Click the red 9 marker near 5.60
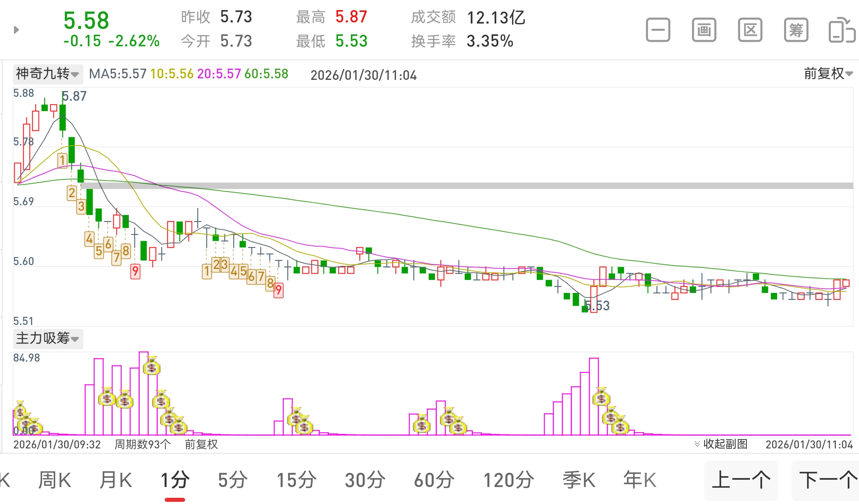859x504 pixels. coord(135,271)
